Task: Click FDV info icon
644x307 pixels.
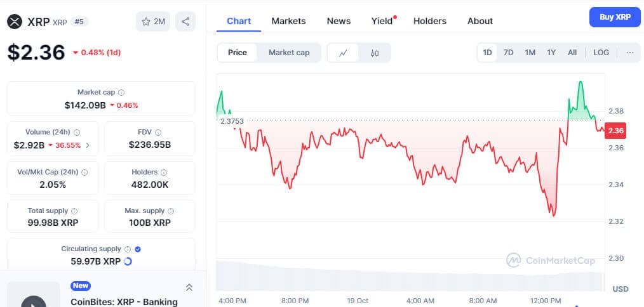Action: [x=158, y=133]
